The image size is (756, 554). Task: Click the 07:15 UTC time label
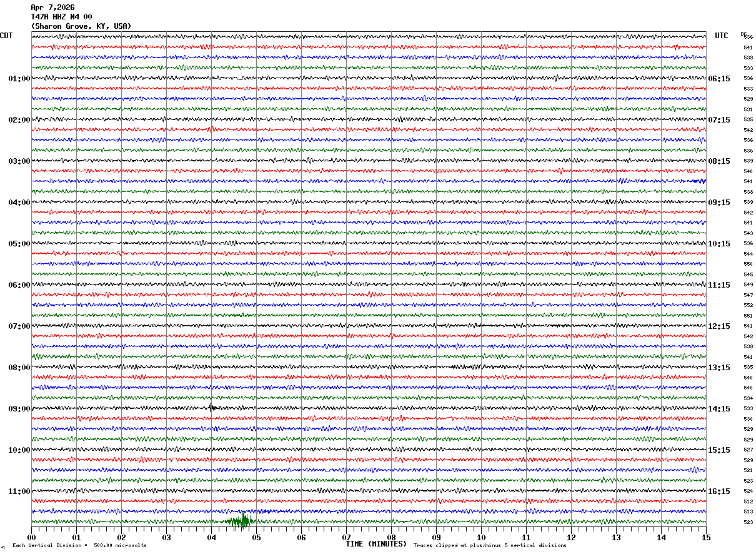(x=719, y=120)
